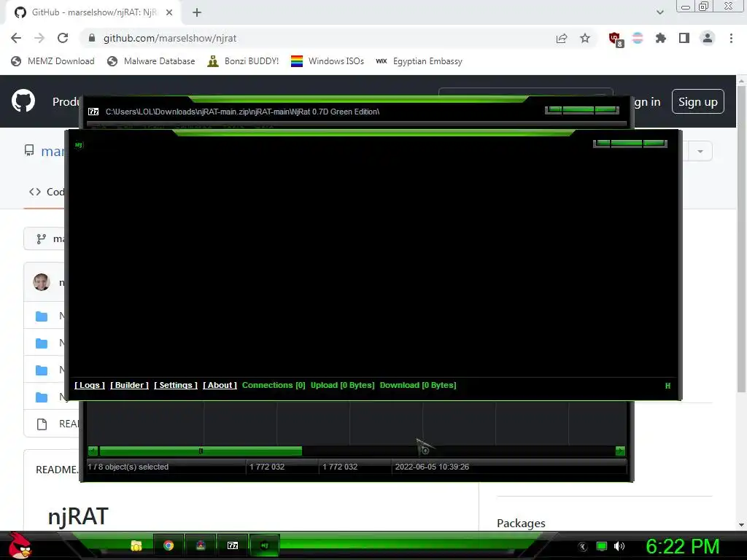Open Malware Database bookmark
Image resolution: width=747 pixels, height=560 pixels.
pyautogui.click(x=151, y=61)
